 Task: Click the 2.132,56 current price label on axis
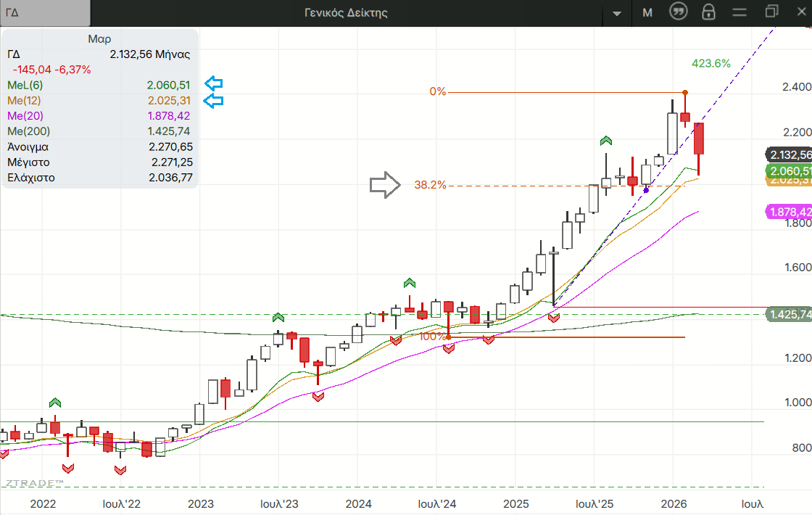click(x=790, y=154)
